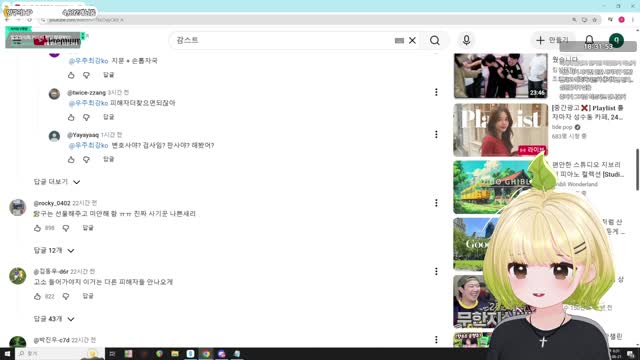Reply to @Yayayaaq with 답글
Image resolution: width=640 pixels, height=360 pixels.
(x=109, y=159)
